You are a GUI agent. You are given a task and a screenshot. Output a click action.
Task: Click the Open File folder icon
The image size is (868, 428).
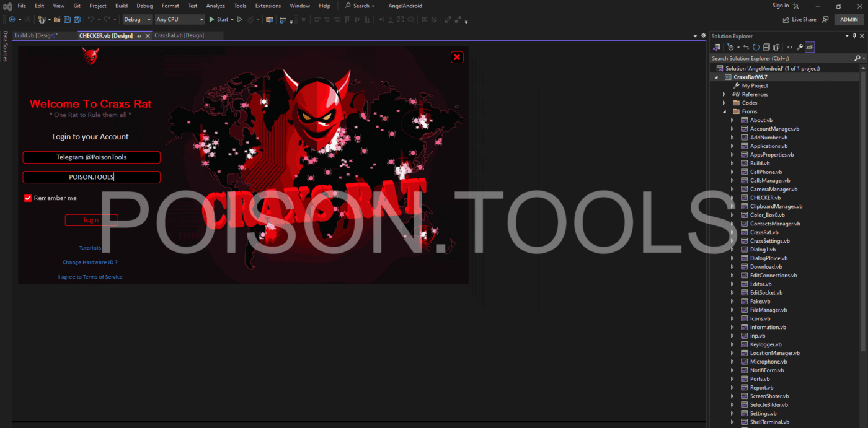tap(57, 20)
